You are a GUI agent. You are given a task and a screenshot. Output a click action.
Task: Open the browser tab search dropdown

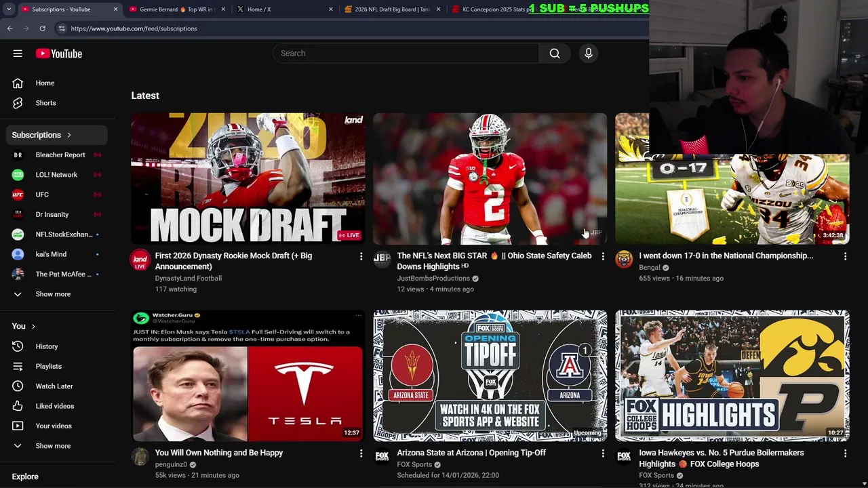(x=8, y=9)
